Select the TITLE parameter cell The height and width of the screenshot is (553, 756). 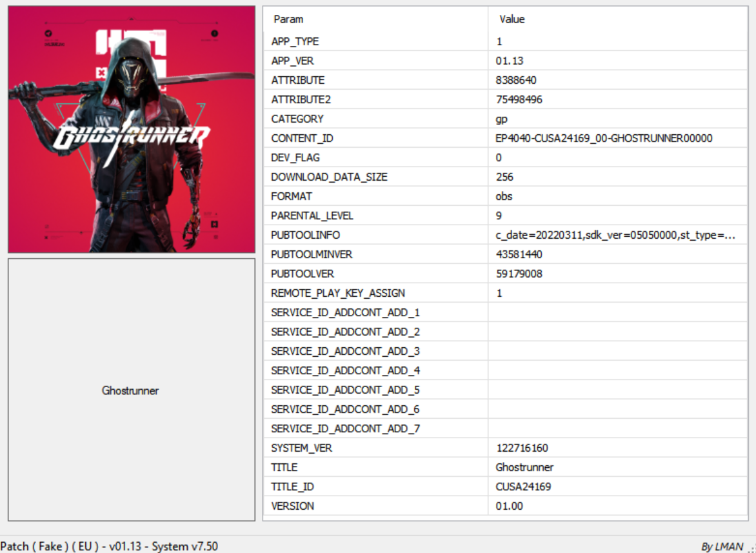[375, 467]
